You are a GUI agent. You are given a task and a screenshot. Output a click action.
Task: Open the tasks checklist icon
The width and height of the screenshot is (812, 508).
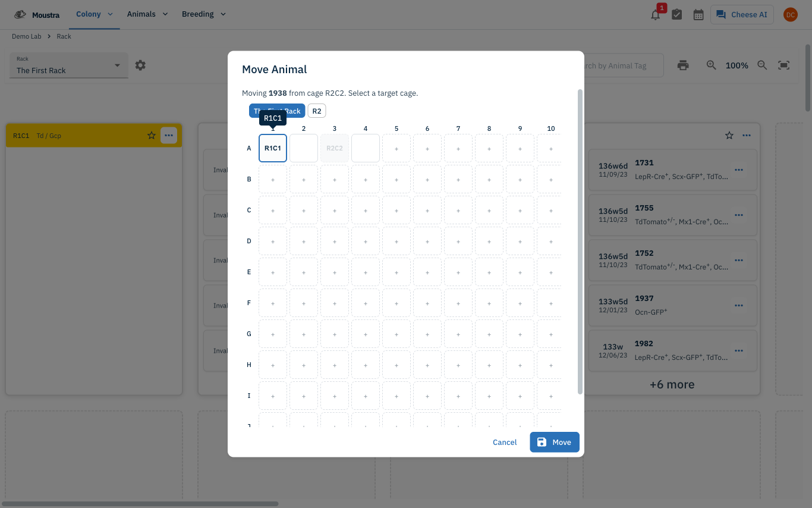point(677,15)
